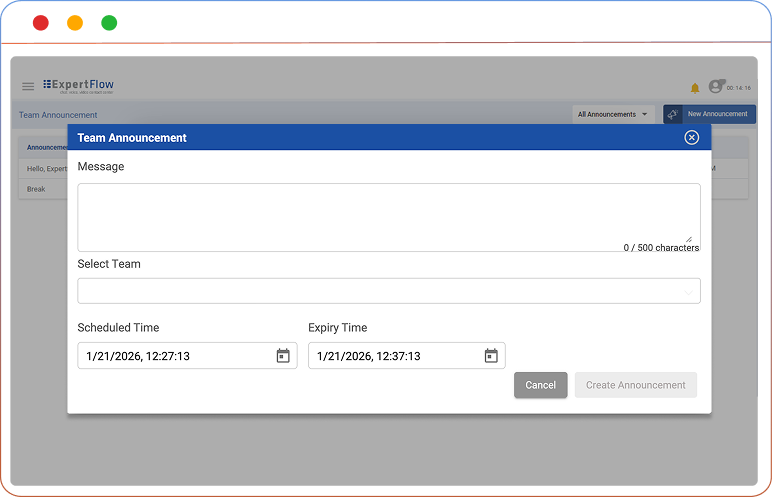Expand the Select Team dropdown
This screenshot has height=498, width=772.
point(388,291)
